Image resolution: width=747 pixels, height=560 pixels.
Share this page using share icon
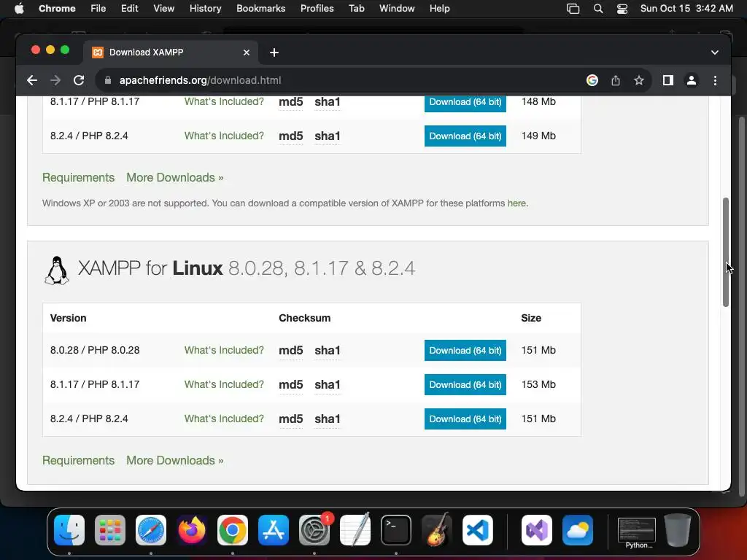pyautogui.click(x=616, y=80)
